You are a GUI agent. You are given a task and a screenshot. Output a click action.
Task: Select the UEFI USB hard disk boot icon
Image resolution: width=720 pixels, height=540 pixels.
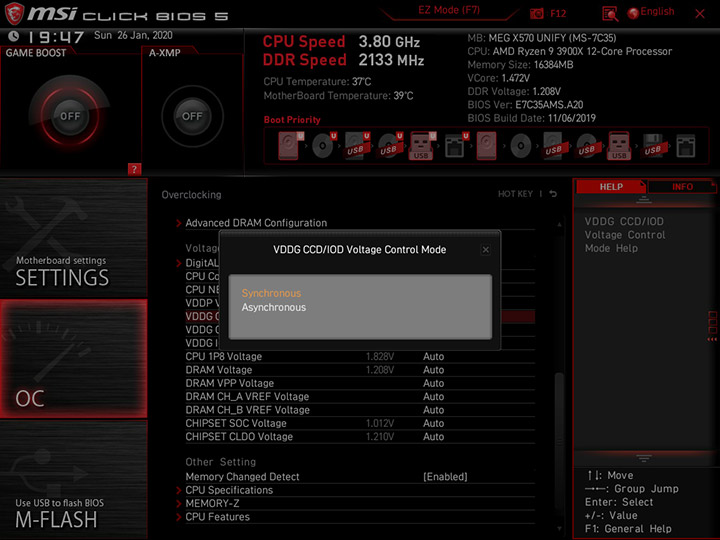[x=357, y=146]
